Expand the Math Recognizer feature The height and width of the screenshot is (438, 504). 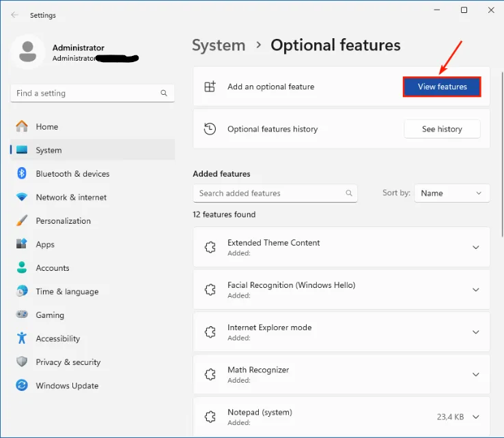(476, 375)
